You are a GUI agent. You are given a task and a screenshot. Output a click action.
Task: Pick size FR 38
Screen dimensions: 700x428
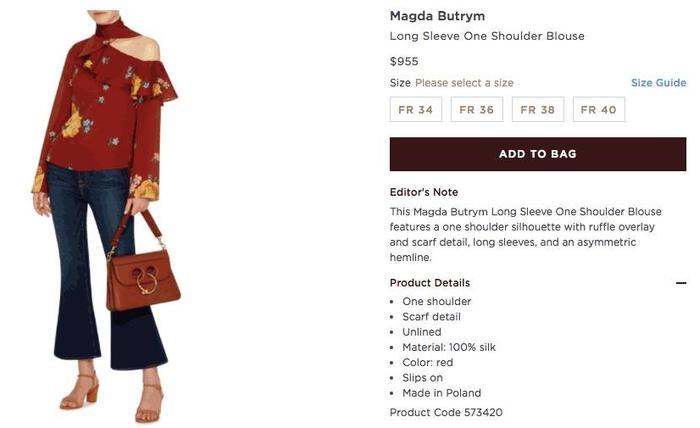coord(538,109)
